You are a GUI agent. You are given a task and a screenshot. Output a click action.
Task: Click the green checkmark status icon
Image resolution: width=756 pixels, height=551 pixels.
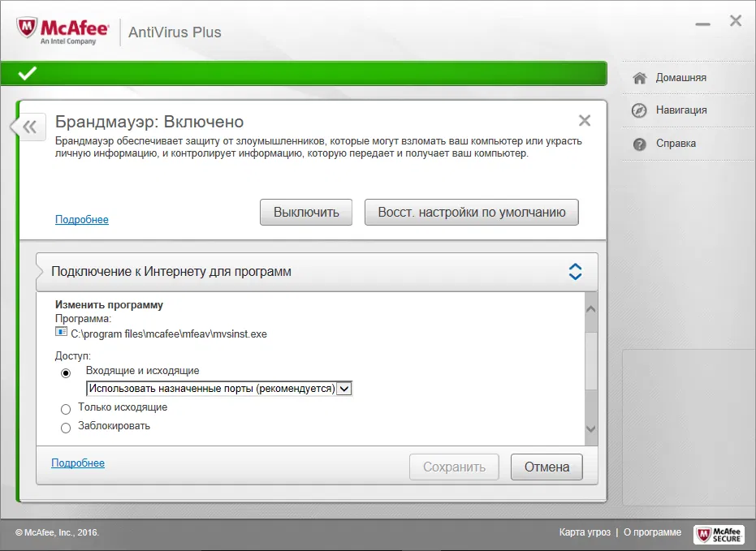26,73
